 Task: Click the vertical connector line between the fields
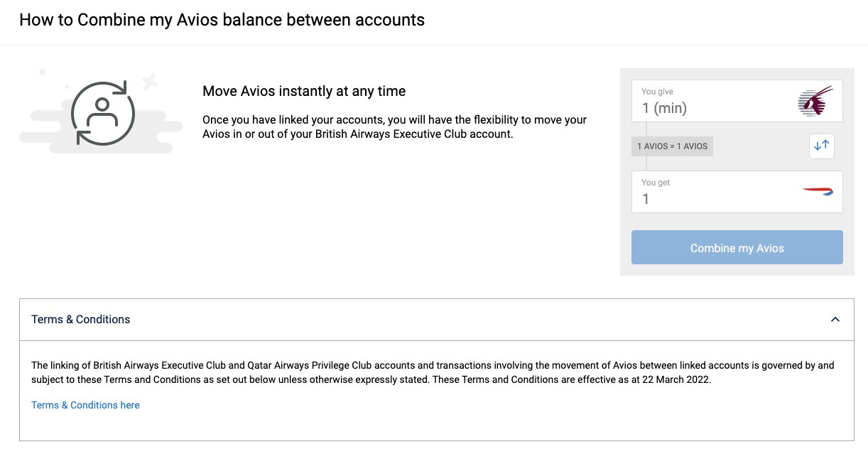pyautogui.click(x=646, y=146)
